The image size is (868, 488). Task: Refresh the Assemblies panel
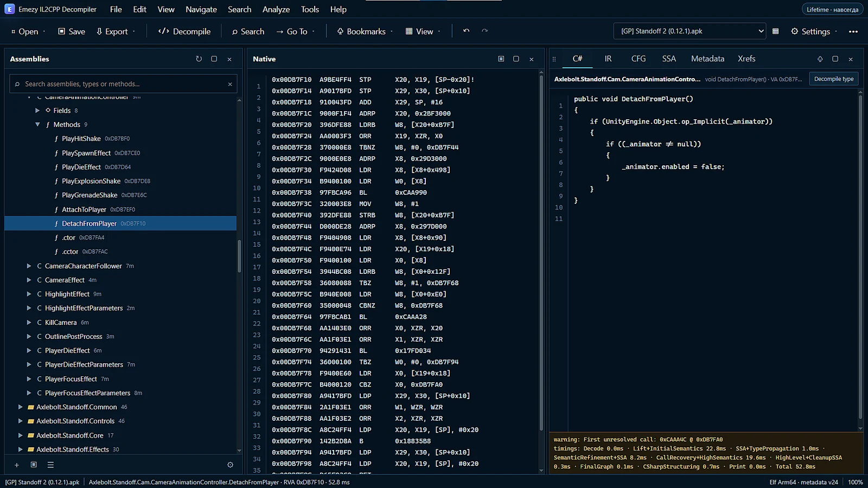(x=199, y=59)
